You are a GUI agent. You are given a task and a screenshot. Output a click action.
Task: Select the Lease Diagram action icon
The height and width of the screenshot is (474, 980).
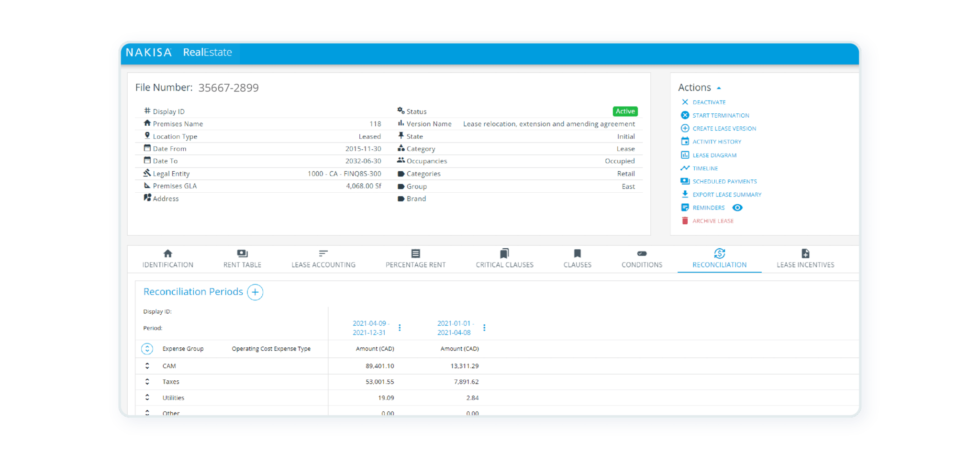(685, 155)
